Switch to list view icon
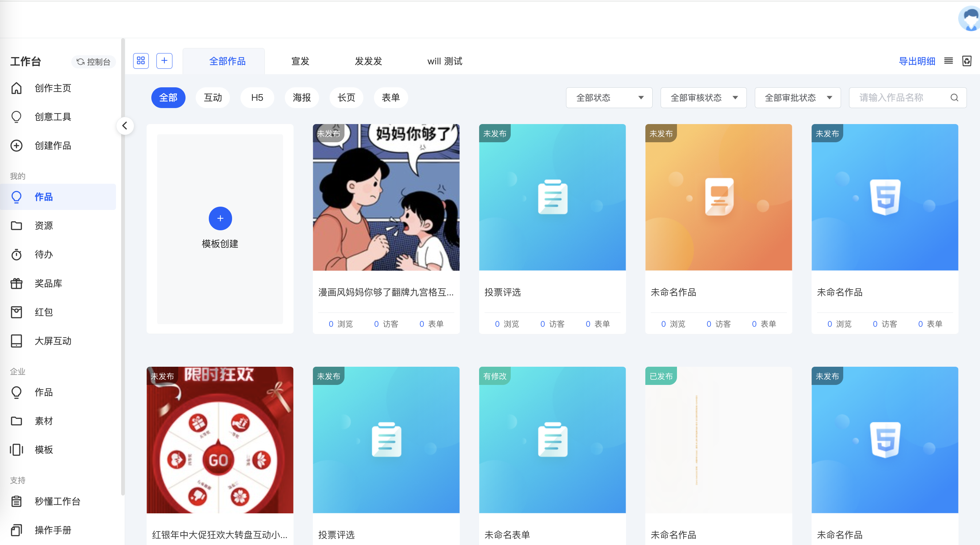The width and height of the screenshot is (980, 545). pyautogui.click(x=948, y=61)
